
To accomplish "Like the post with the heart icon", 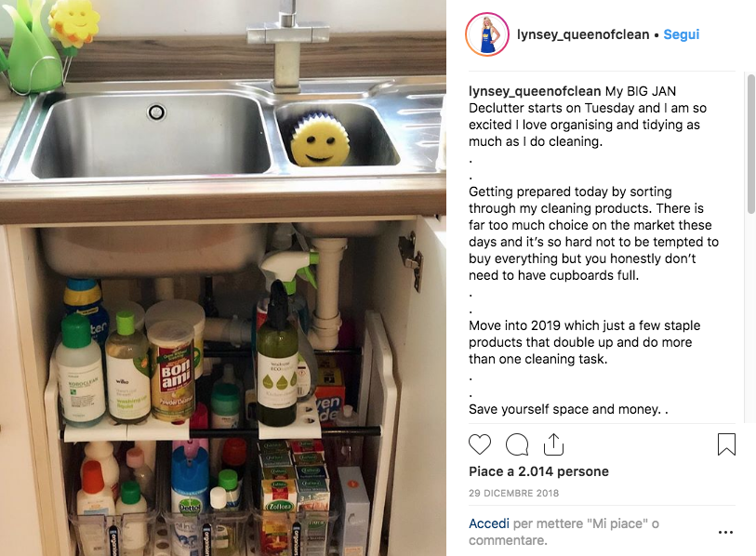I will [480, 444].
